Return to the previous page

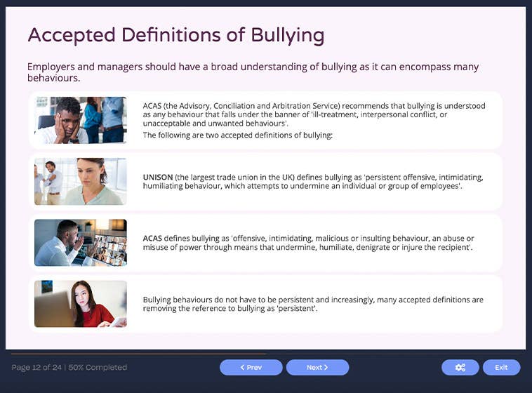251,367
